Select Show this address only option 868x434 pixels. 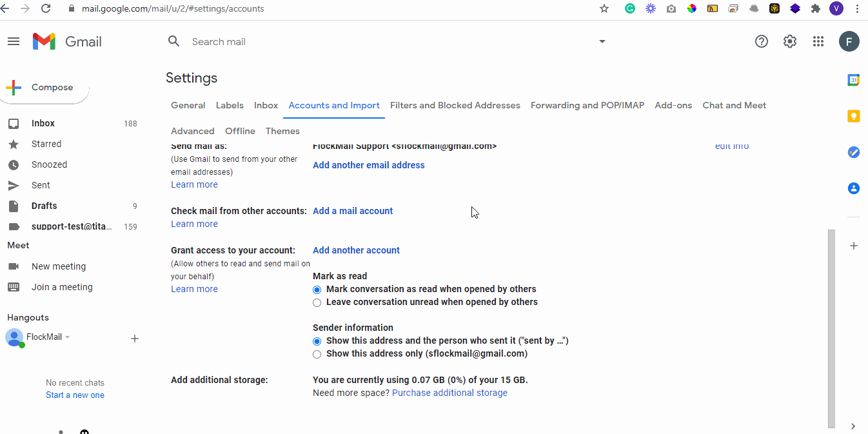(317, 354)
